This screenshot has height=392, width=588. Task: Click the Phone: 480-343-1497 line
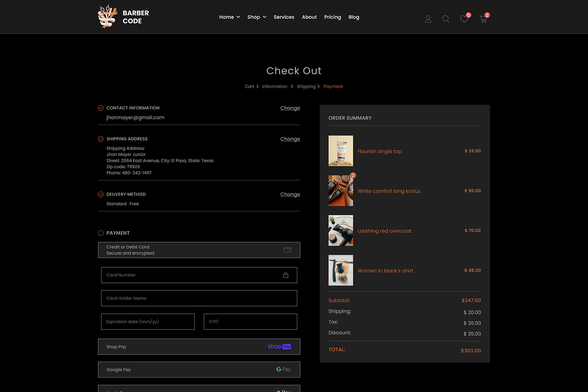pos(129,173)
